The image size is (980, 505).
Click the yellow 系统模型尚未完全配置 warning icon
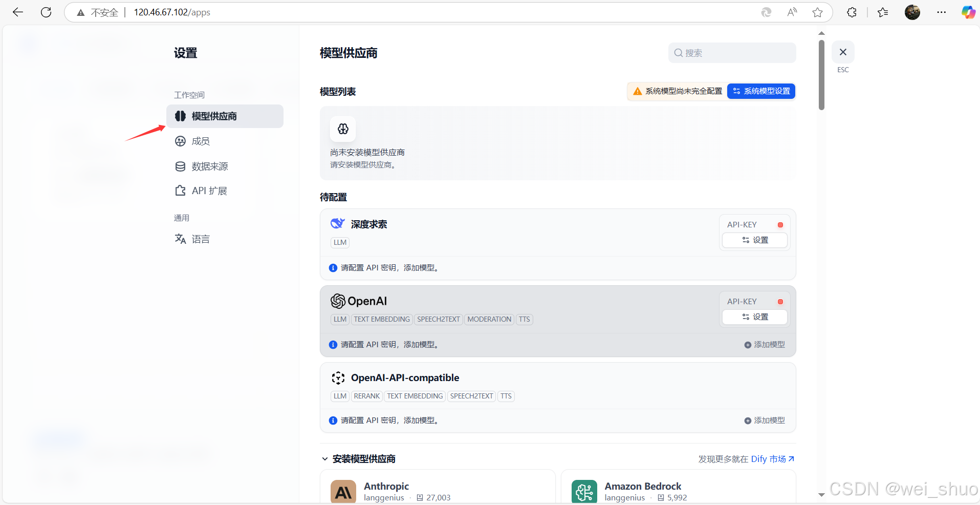coord(637,91)
